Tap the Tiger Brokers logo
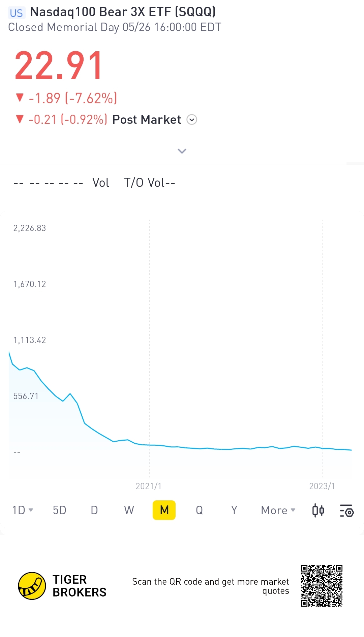Image resolution: width=364 pixels, height=637 pixels. tap(32, 586)
